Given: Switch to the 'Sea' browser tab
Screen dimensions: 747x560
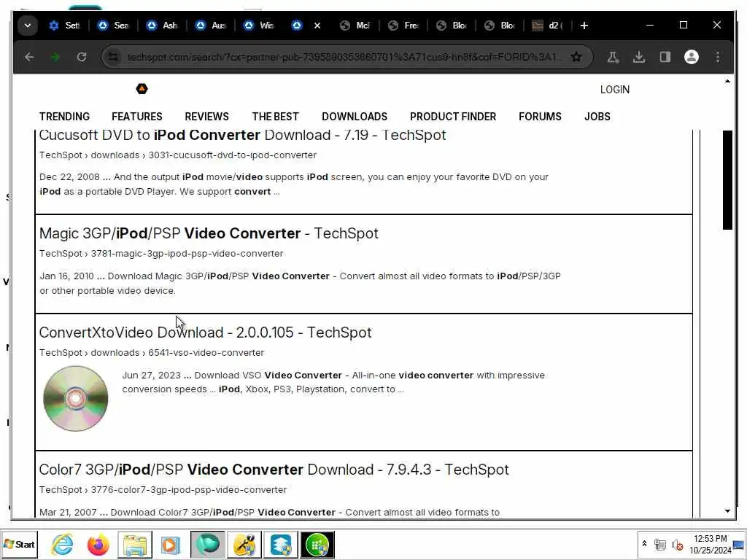Looking at the screenshot, I should [x=113, y=26].
